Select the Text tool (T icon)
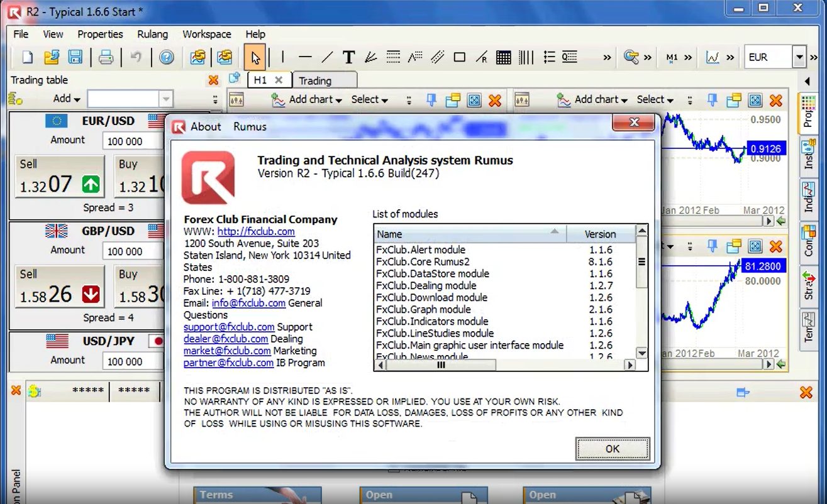 (x=348, y=57)
